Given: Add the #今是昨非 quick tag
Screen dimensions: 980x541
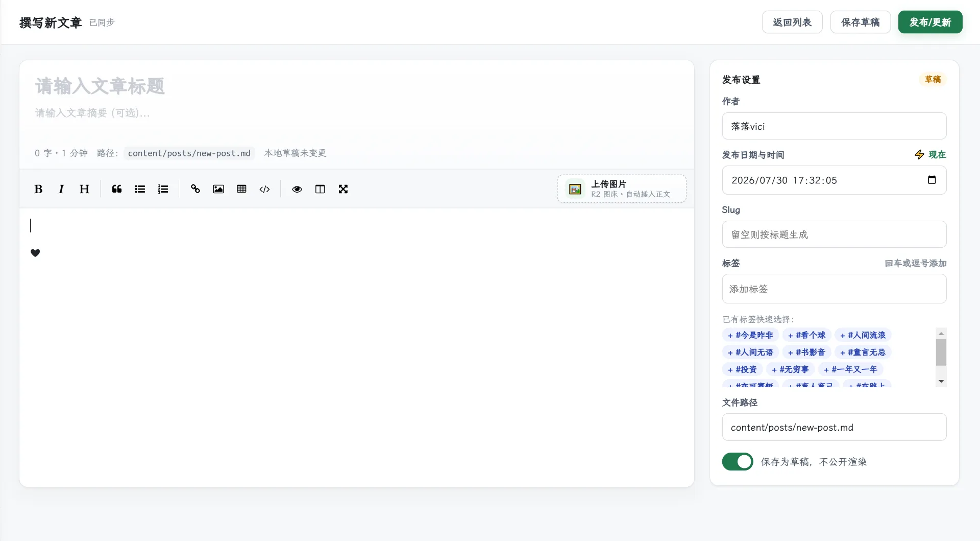Looking at the screenshot, I should tap(750, 335).
